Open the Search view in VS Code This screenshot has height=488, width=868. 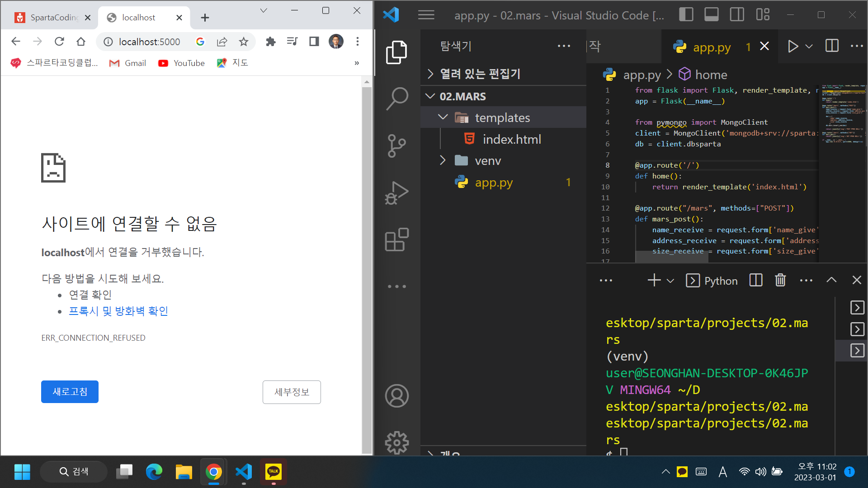397,99
